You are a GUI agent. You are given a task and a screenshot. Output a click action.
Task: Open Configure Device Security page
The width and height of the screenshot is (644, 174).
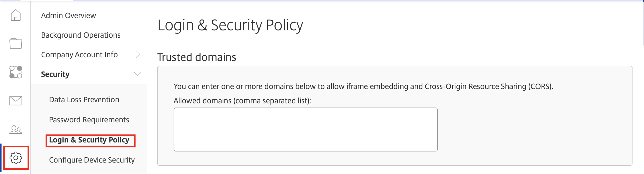pyautogui.click(x=92, y=160)
